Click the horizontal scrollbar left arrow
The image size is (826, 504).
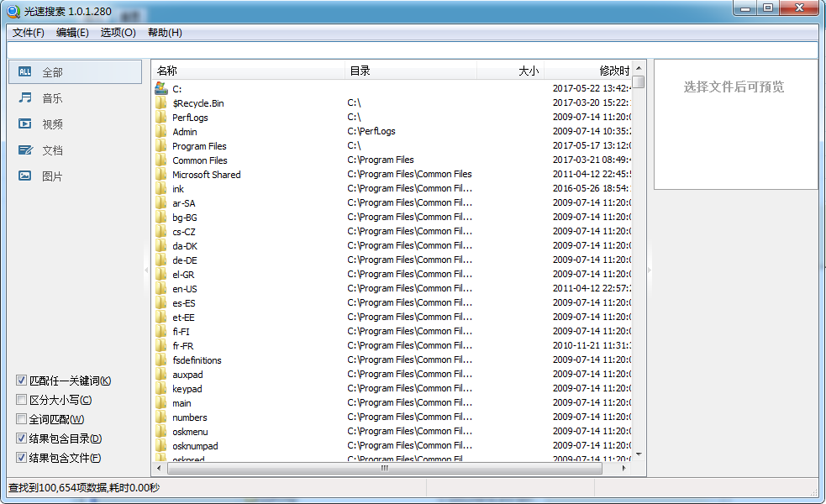(x=159, y=468)
